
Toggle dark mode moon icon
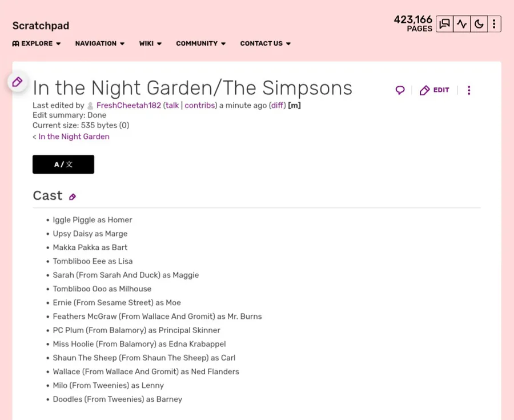point(479,24)
